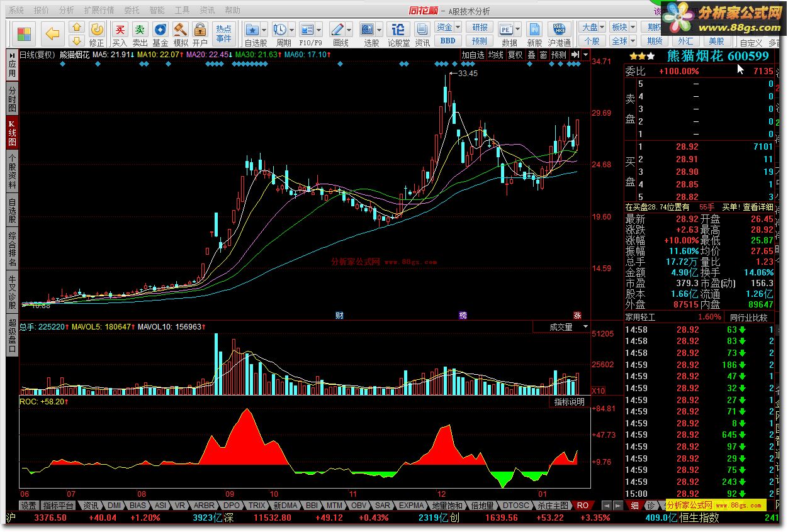Open the 新股 new stocks icon
788x532 pixels.
[x=534, y=34]
